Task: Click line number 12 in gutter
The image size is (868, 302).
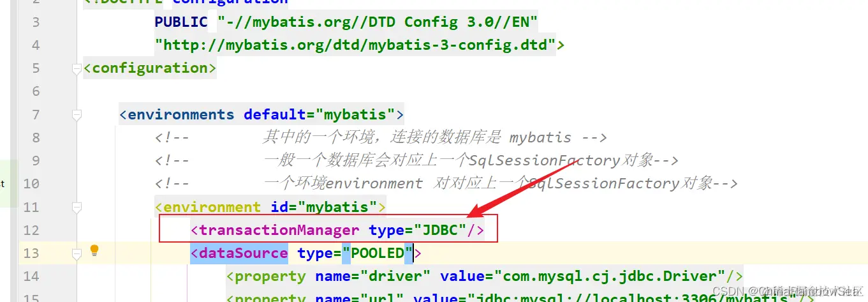Action: coord(31,230)
